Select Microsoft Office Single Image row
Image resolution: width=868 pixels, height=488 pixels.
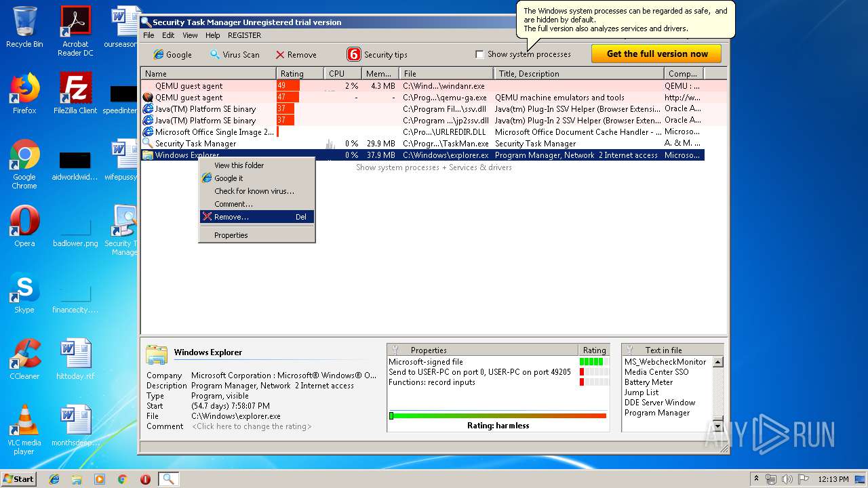point(422,132)
